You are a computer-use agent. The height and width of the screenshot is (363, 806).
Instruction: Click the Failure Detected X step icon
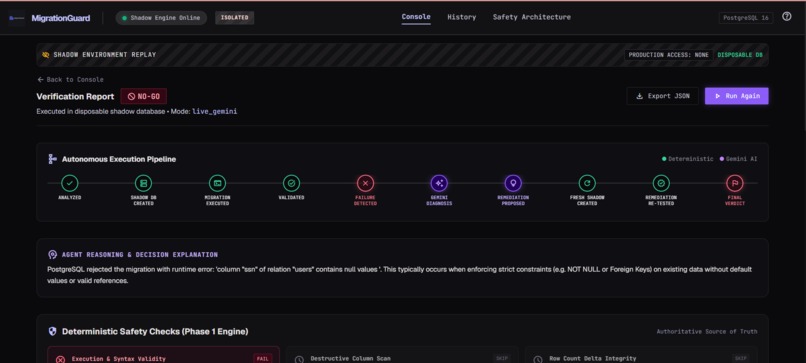(365, 183)
